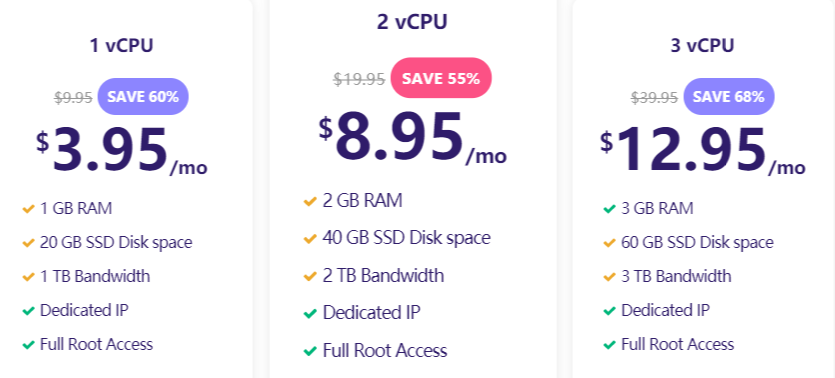The image size is (835, 378).
Task: Select the 1 vCPU plan heading
Action: pos(121,46)
